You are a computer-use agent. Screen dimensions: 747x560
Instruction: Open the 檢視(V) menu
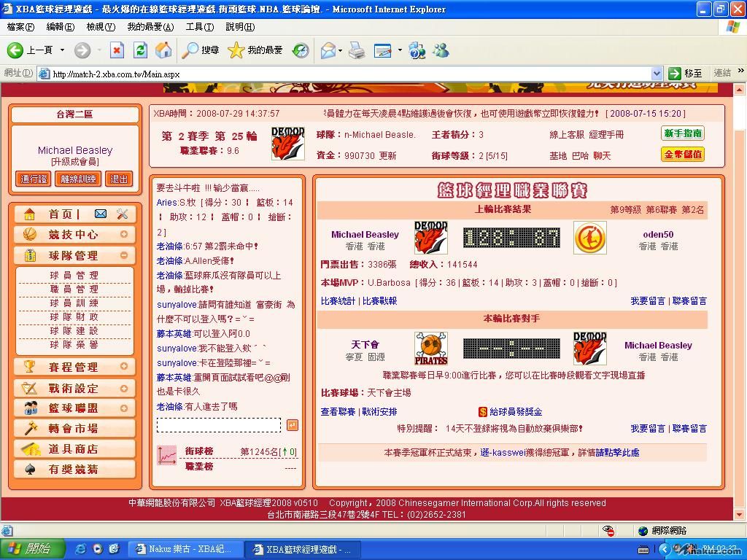(x=101, y=27)
